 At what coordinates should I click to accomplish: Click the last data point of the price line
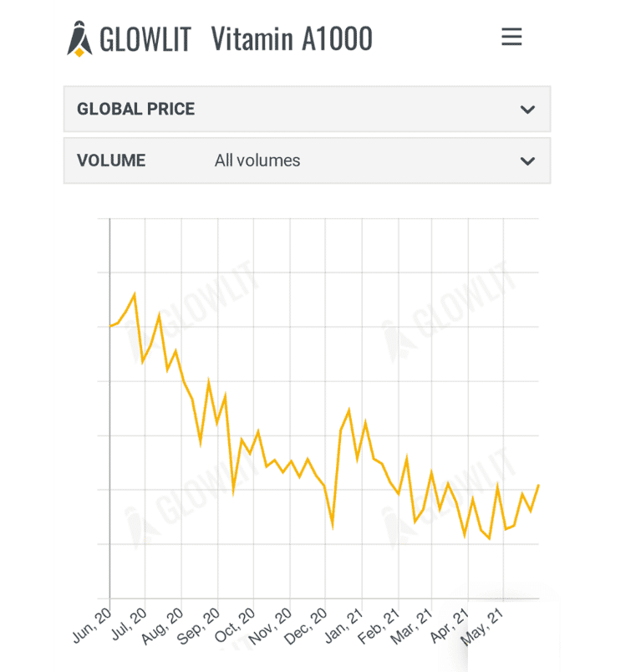pyautogui.click(x=538, y=485)
